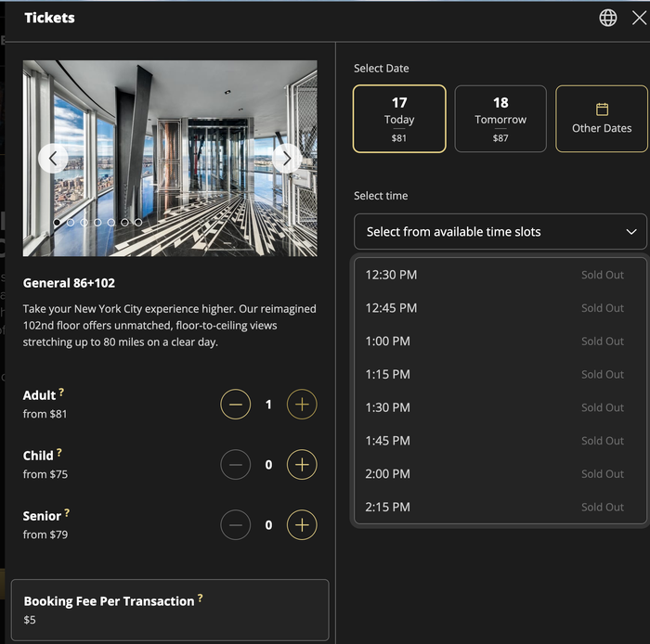Select Today the 17th date

click(399, 119)
